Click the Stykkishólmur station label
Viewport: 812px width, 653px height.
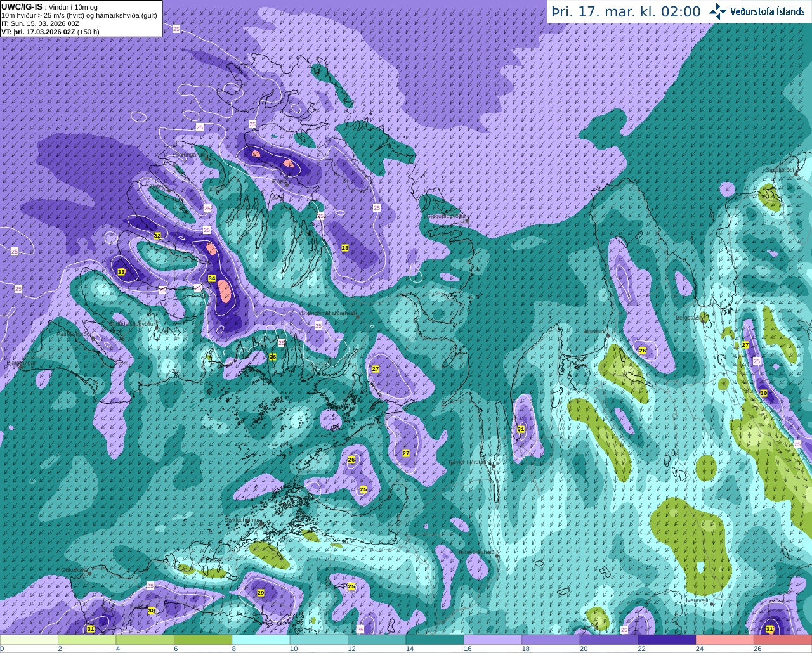click(x=243, y=520)
